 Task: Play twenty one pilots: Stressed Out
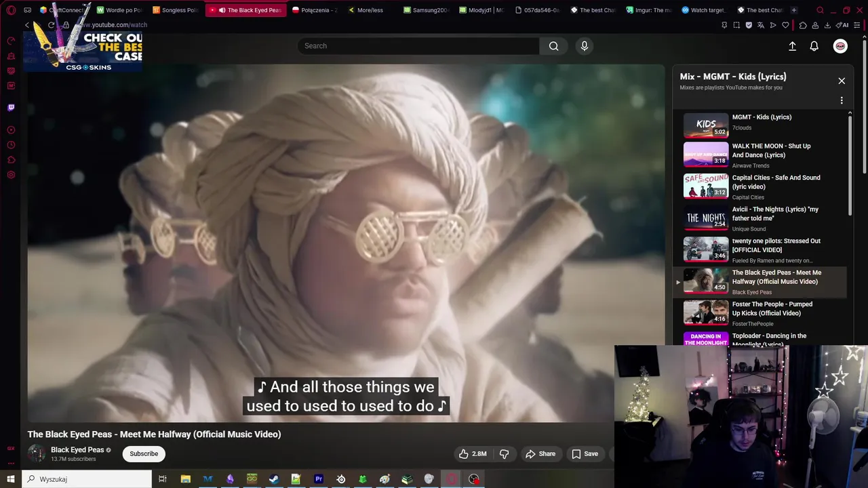761,250
